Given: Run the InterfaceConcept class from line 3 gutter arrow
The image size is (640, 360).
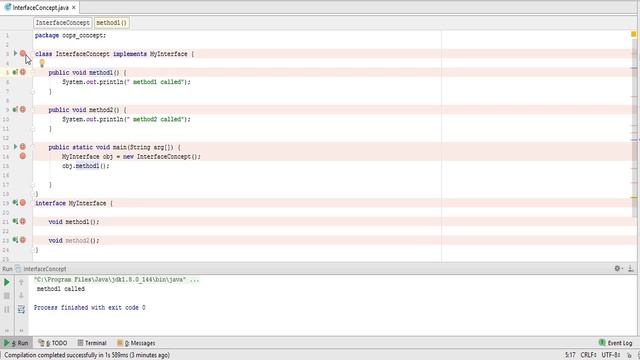Looking at the screenshot, I should click(x=16, y=53).
